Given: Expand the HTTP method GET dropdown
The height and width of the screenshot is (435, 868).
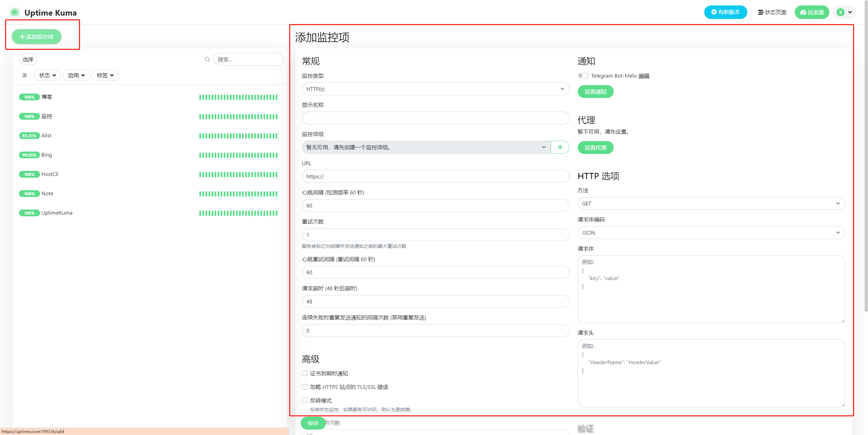Looking at the screenshot, I should (x=711, y=203).
